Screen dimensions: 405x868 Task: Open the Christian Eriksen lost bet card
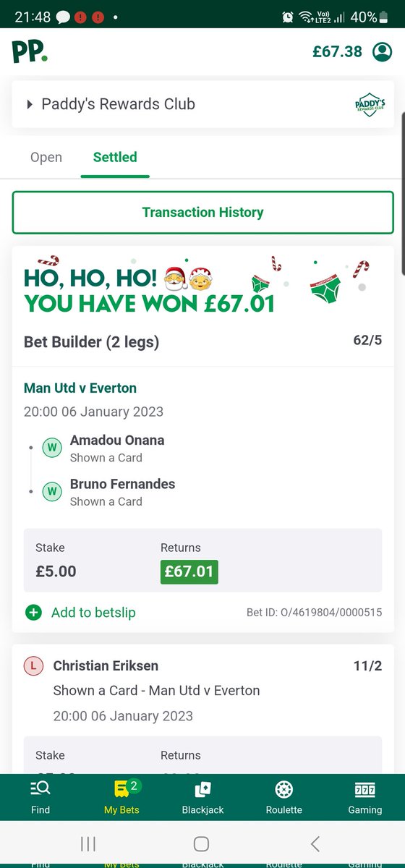[202, 708]
